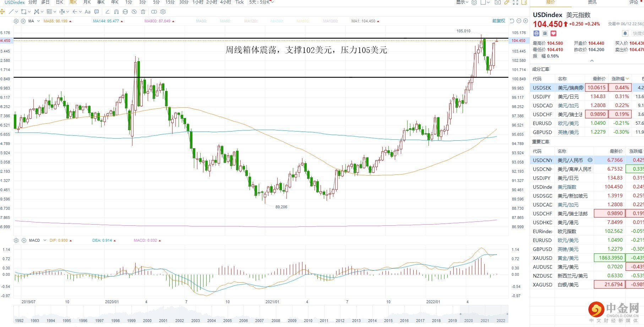Choose the text annotation tool (Aa)
644x327 pixels.
(87, 12)
